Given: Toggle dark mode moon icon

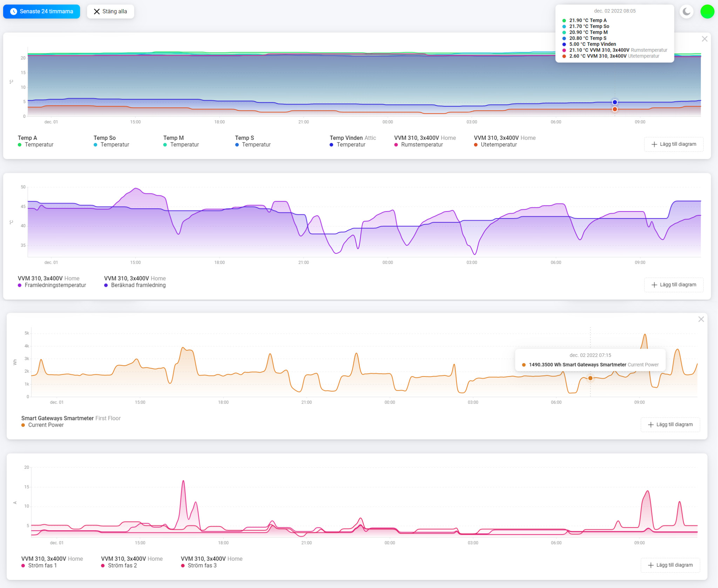Looking at the screenshot, I should pyautogui.click(x=686, y=12).
